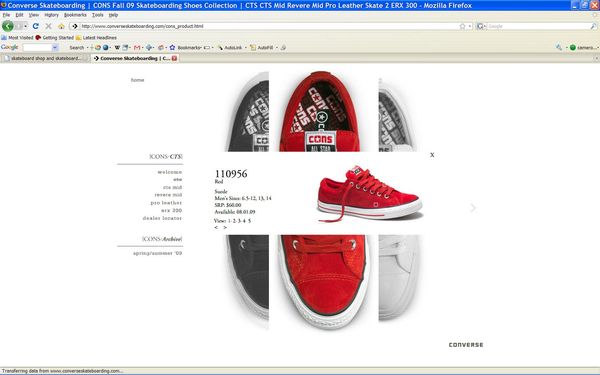Open the View menu

34,15
